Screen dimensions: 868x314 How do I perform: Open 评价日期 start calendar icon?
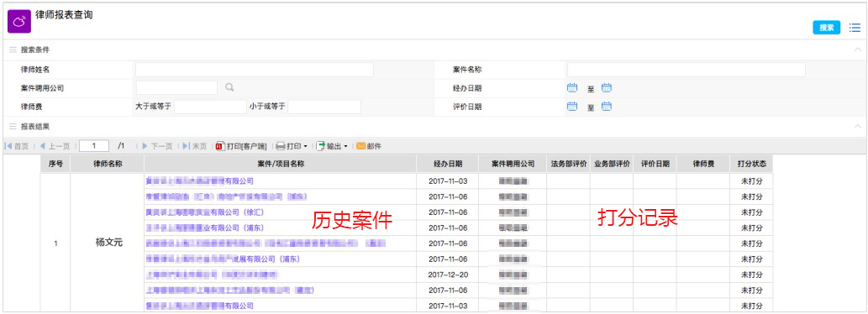572,107
